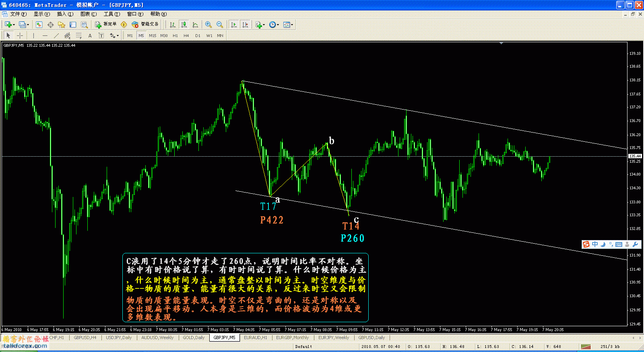Click the yellow MetaEditor diamond icon
Screen dimensions: 644x352
pyautogui.click(x=124, y=25)
